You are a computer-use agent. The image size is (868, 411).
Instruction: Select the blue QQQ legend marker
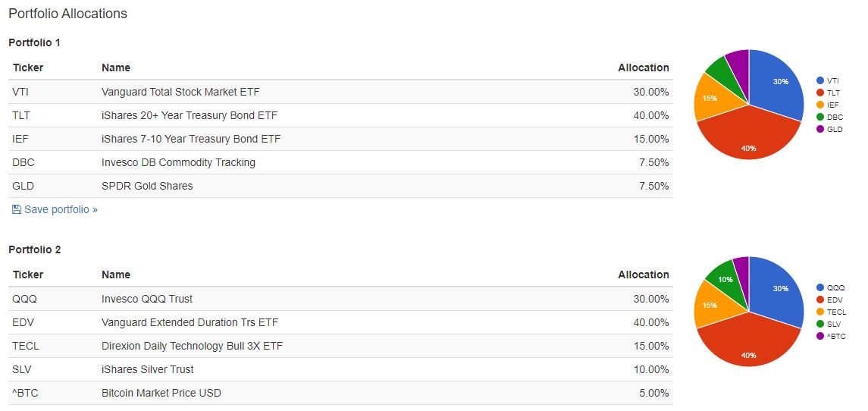[x=820, y=287]
